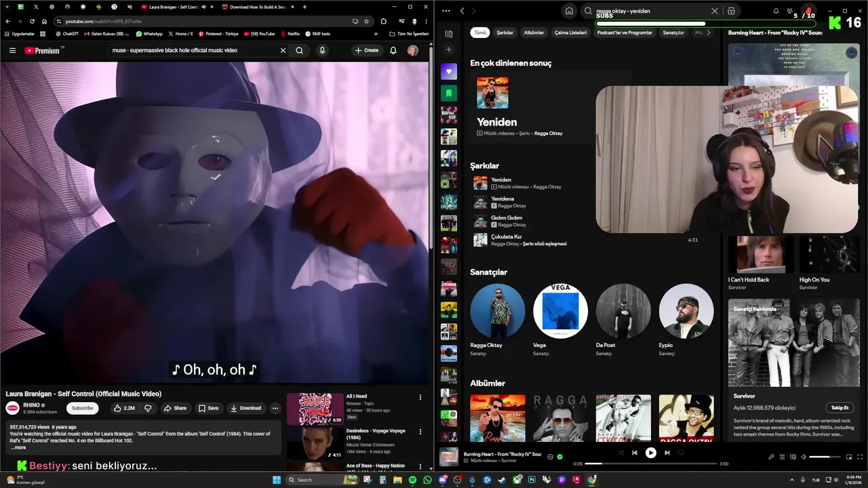Select the Çalma Listeleri filter chip
The image size is (868, 488).
[570, 33]
